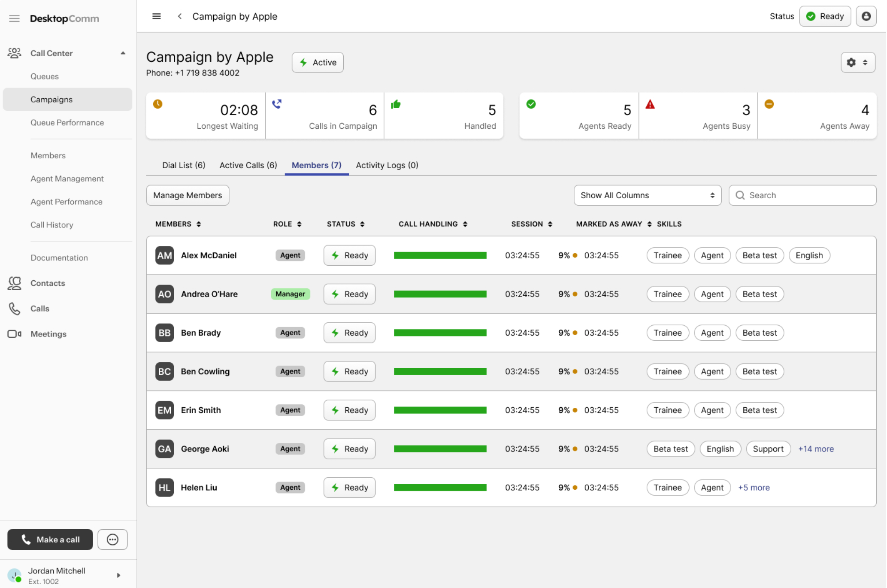
Task: Open the Show All Columns dropdown
Action: coord(647,195)
